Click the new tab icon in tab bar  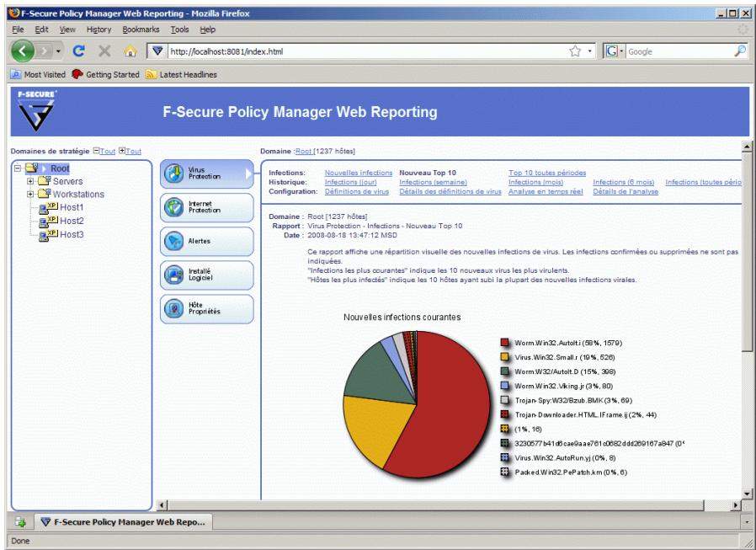pyautogui.click(x=20, y=522)
